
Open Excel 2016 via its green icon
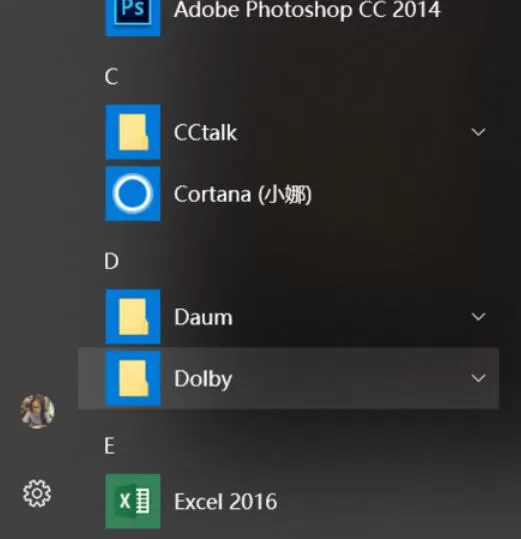[133, 501]
